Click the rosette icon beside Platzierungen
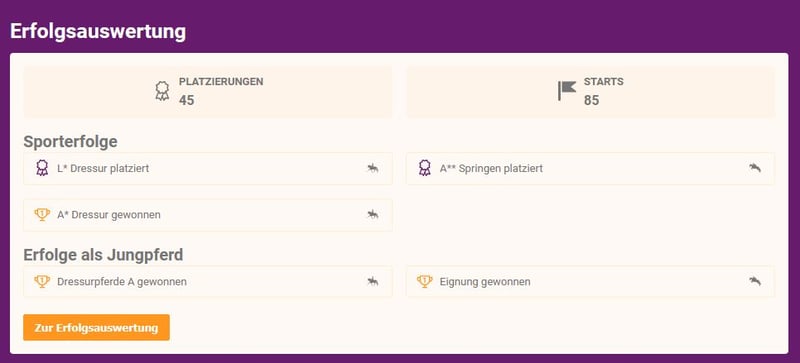The width and height of the screenshot is (800, 363). tap(162, 91)
